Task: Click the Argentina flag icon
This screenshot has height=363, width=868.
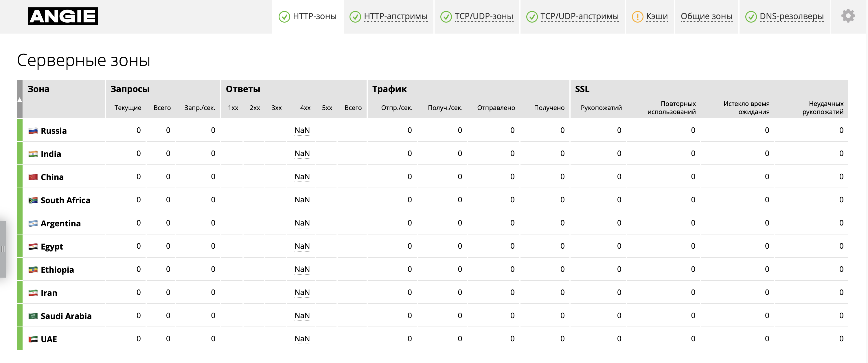Action: (x=33, y=223)
